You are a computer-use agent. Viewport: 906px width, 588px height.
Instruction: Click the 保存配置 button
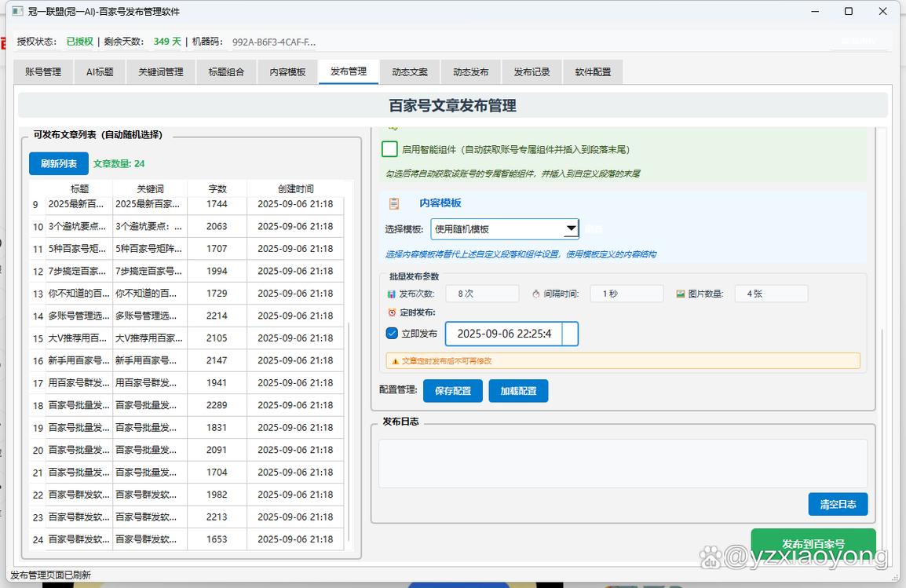click(x=453, y=391)
